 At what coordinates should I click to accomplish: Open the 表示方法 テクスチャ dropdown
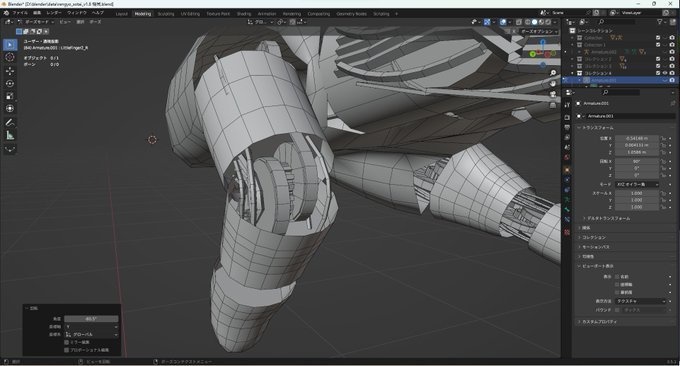pyautogui.click(x=640, y=301)
